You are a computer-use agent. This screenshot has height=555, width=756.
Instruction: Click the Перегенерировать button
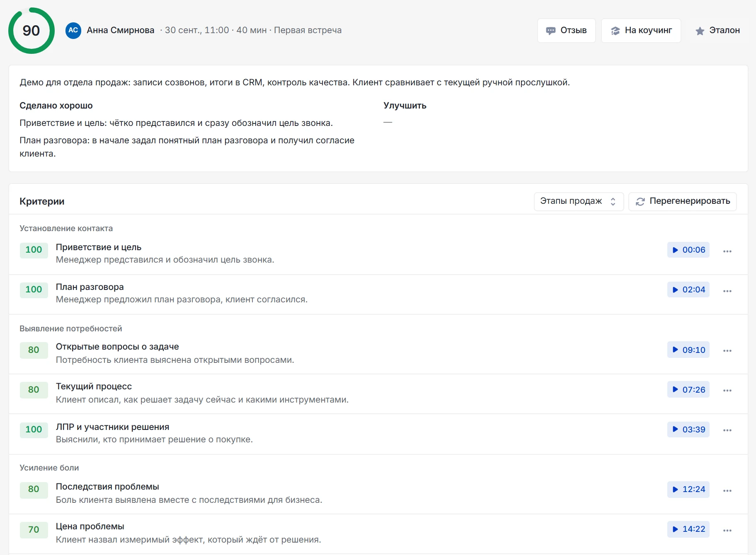(x=682, y=201)
